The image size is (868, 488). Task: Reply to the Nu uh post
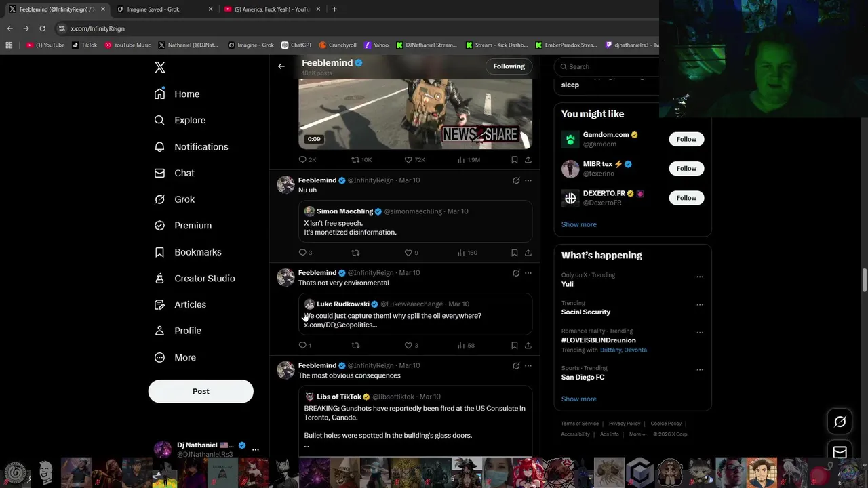[305, 252]
